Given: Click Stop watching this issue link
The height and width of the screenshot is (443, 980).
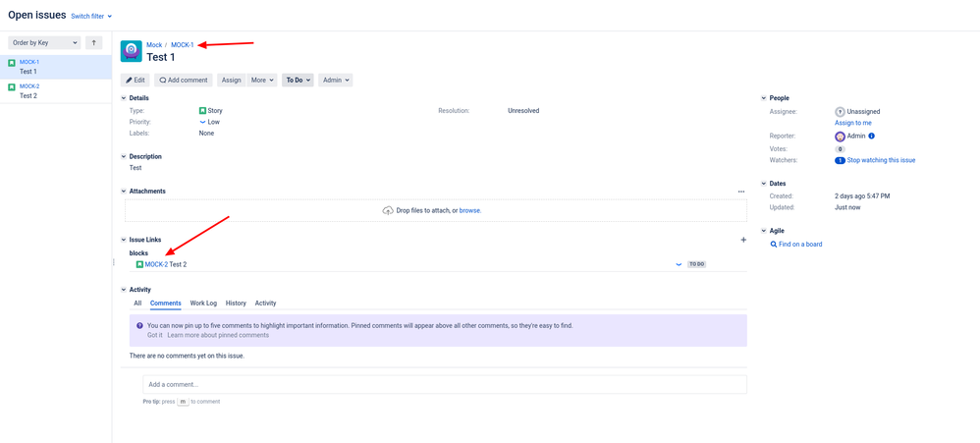Looking at the screenshot, I should point(881,160).
